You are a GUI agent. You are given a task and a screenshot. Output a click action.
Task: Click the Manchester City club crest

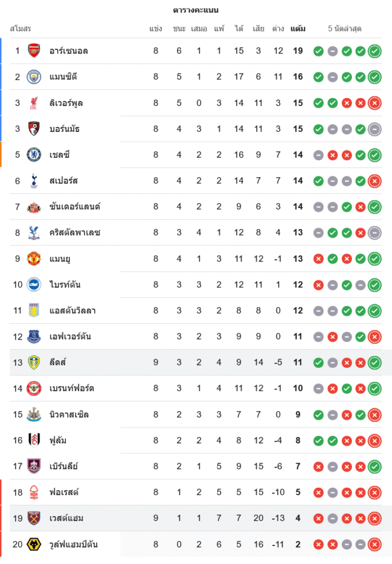point(34,77)
